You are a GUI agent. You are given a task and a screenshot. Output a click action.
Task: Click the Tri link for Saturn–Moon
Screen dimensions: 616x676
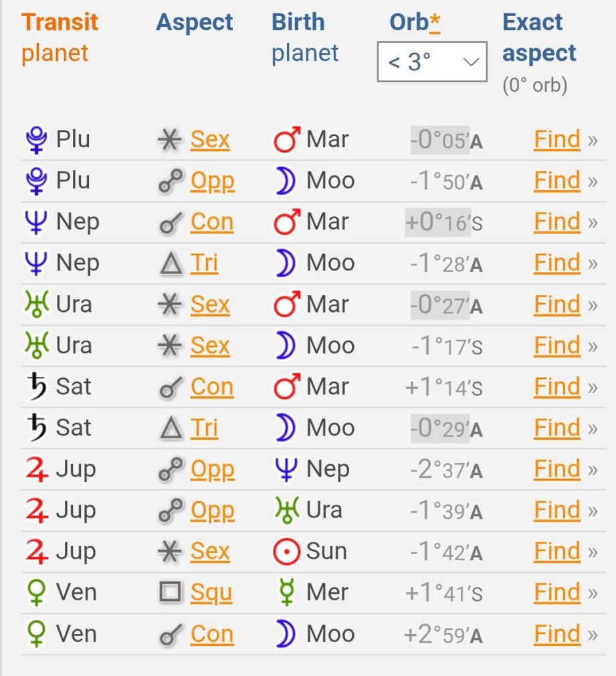[x=204, y=428]
